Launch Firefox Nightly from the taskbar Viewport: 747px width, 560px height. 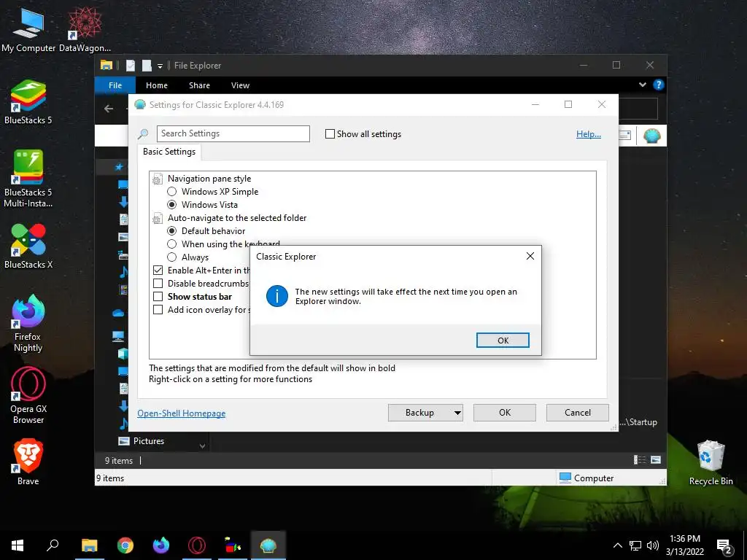pyautogui.click(x=161, y=545)
